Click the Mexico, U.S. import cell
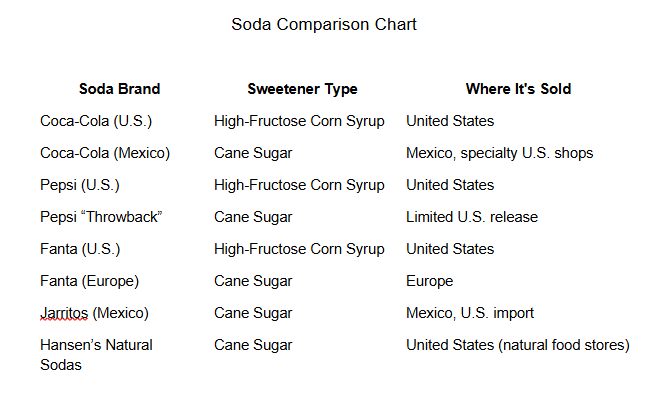The width and height of the screenshot is (667, 393). coord(470,313)
